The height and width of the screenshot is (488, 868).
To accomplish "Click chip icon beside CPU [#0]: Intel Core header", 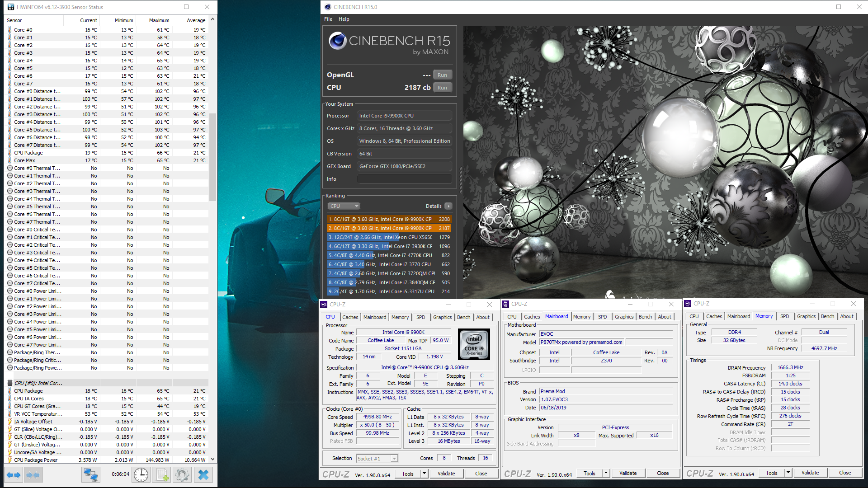I will 10,383.
